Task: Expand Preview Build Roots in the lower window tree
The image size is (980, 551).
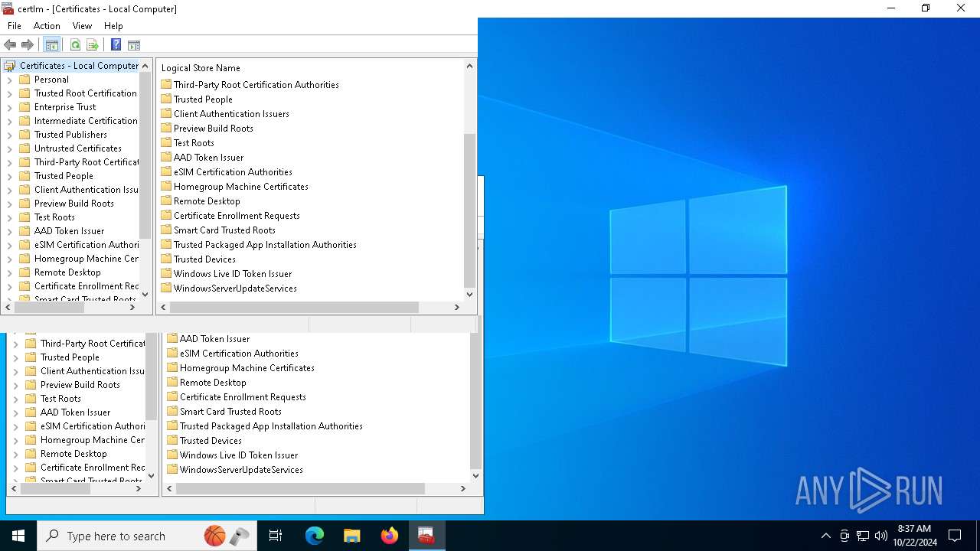Action: click(16, 385)
